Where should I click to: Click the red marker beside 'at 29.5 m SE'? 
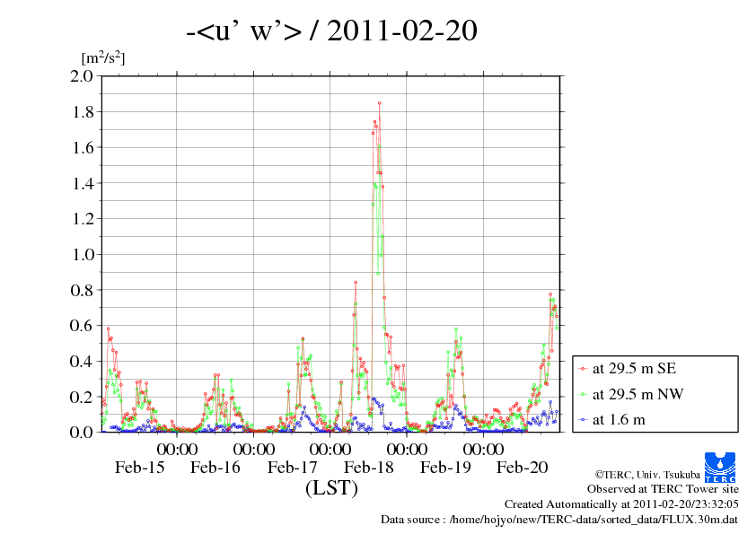pos(584,369)
